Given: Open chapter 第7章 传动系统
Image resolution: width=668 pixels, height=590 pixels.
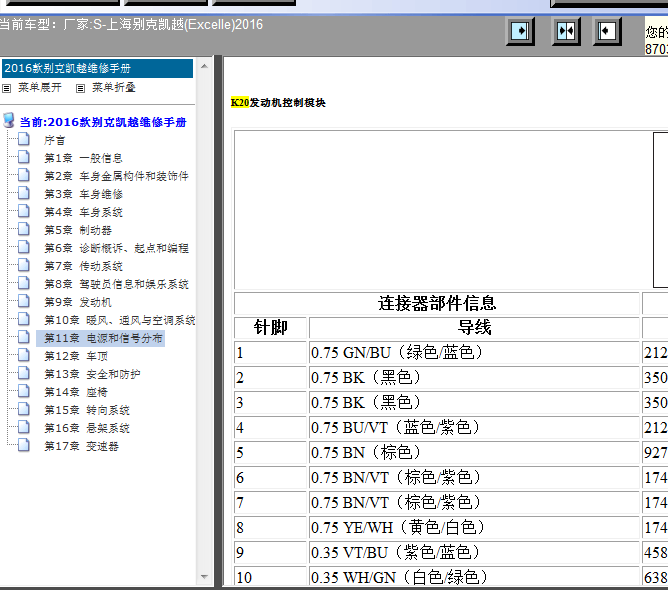Looking at the screenshot, I should (84, 266).
